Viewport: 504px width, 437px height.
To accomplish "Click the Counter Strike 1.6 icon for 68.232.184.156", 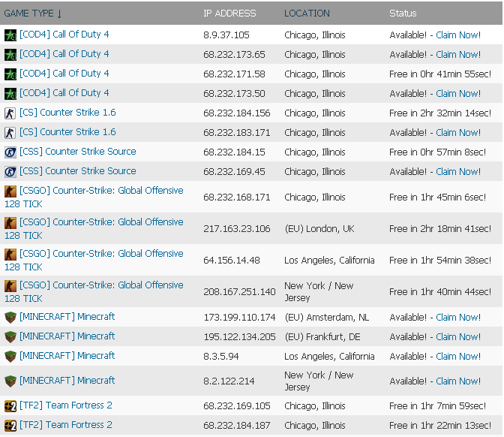I will coord(10,113).
